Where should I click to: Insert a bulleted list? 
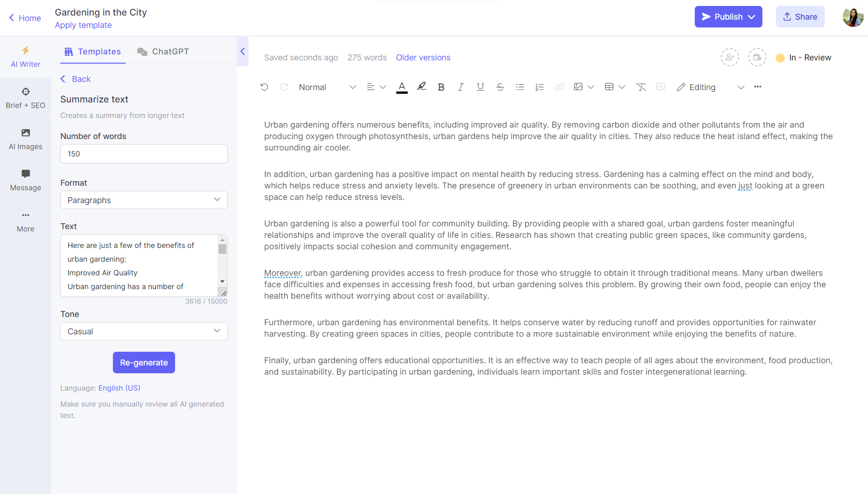pyautogui.click(x=520, y=87)
